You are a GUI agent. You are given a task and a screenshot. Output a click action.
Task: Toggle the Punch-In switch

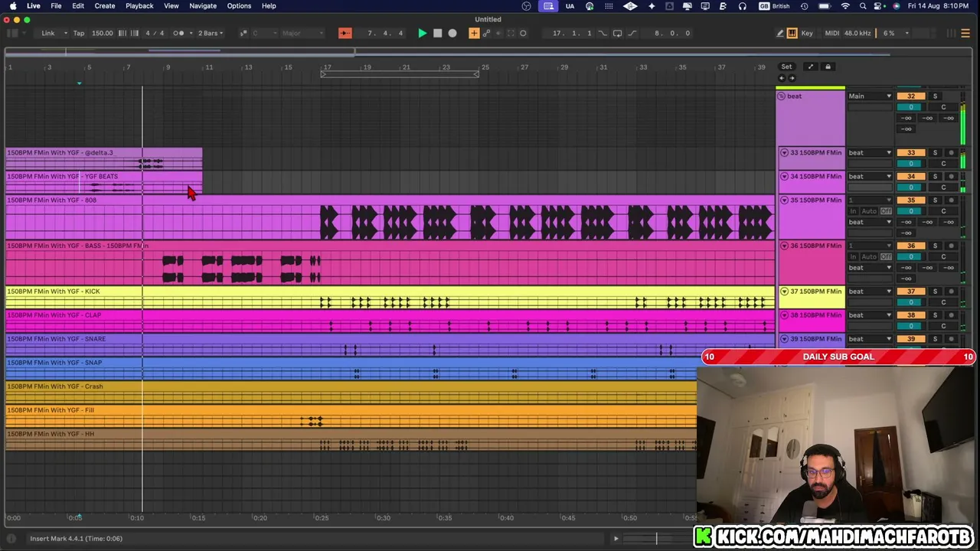click(603, 33)
